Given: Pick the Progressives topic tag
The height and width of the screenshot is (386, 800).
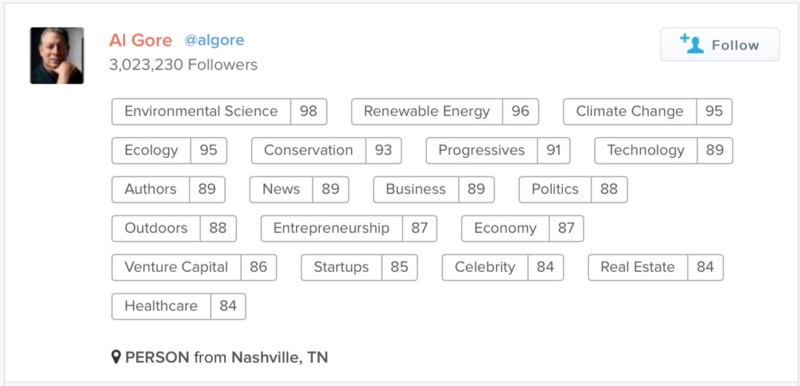Looking at the screenshot, I should [498, 150].
